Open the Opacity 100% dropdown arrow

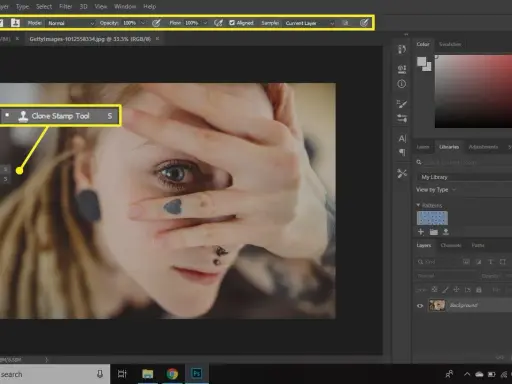coord(143,23)
